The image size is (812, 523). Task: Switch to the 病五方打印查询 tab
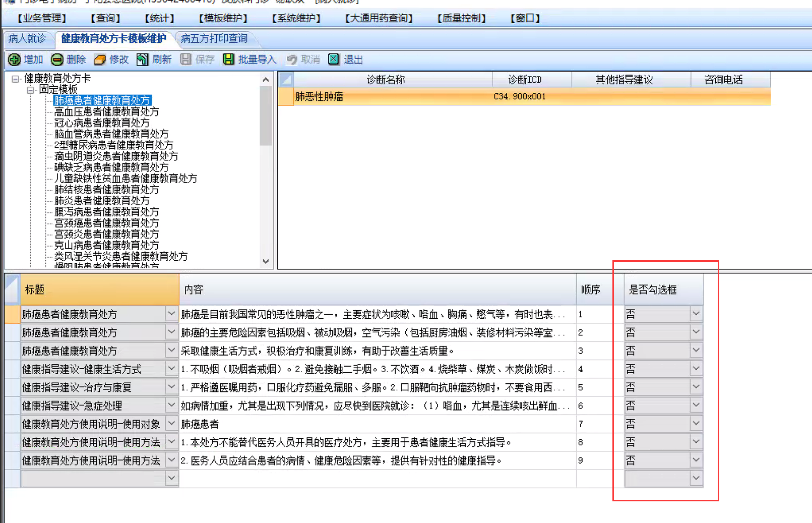[x=214, y=39]
